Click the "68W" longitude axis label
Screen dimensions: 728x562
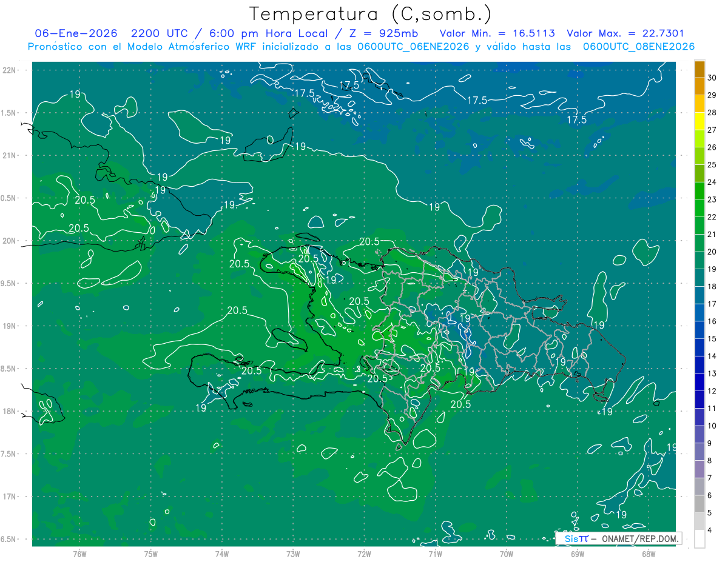pos(649,554)
